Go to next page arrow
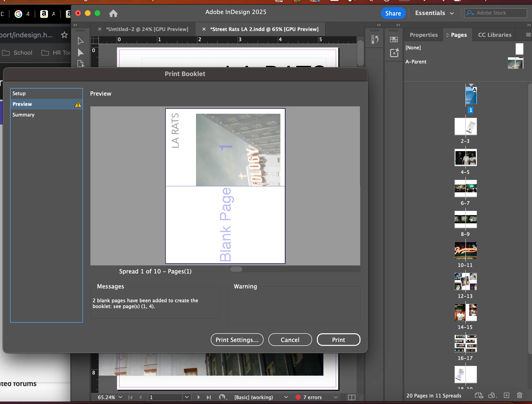The height and width of the screenshot is (404, 532). click(x=198, y=397)
